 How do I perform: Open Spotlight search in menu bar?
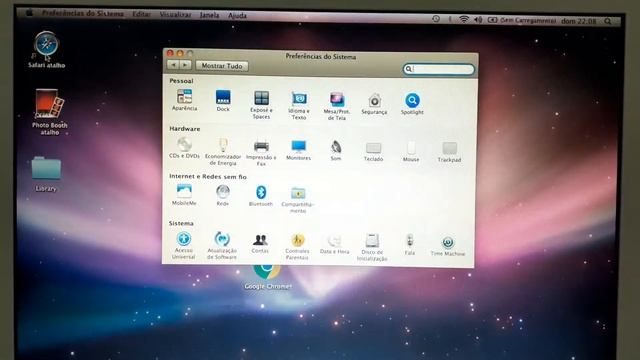point(608,21)
